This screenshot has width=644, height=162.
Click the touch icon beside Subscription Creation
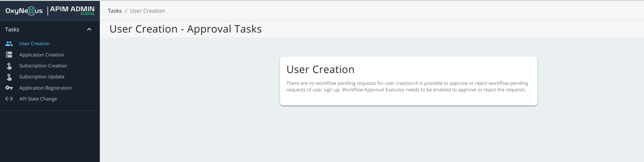coord(9,66)
